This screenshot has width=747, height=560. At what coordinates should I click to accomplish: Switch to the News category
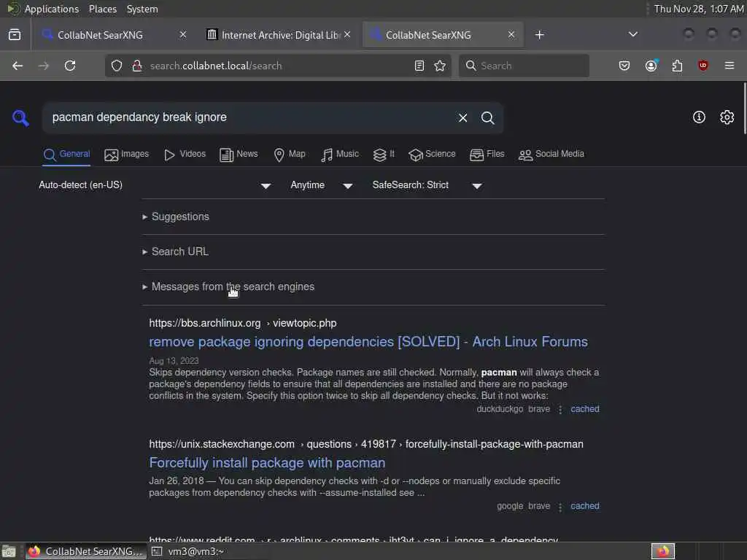239,155
